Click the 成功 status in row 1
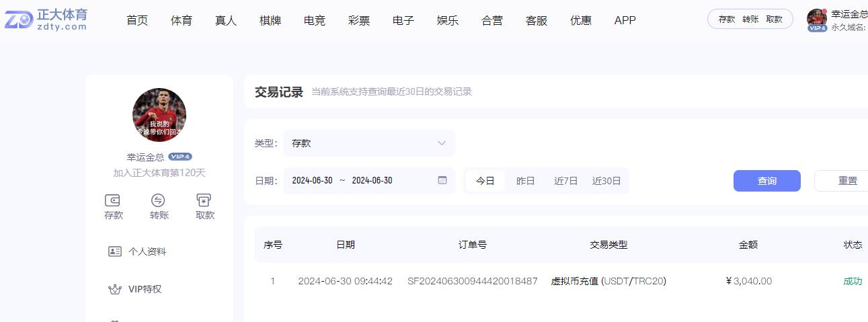Image resolution: width=868 pixels, height=322 pixels. (853, 281)
